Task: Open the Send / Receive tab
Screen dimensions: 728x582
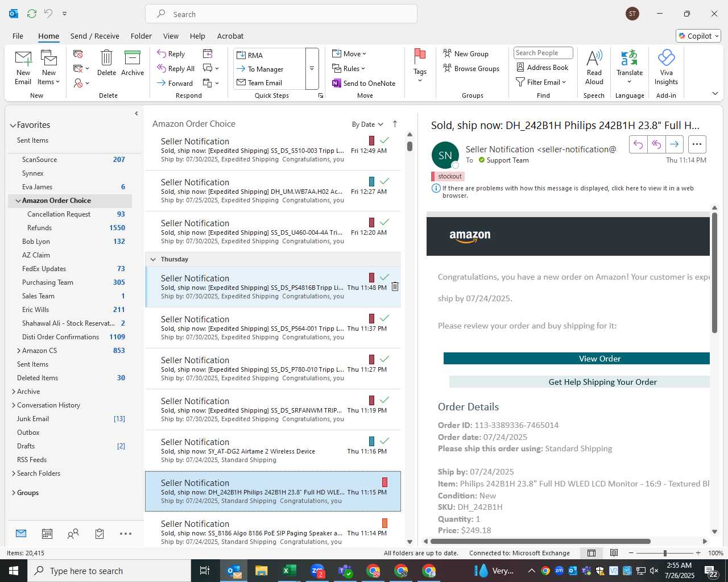Action: [95, 36]
